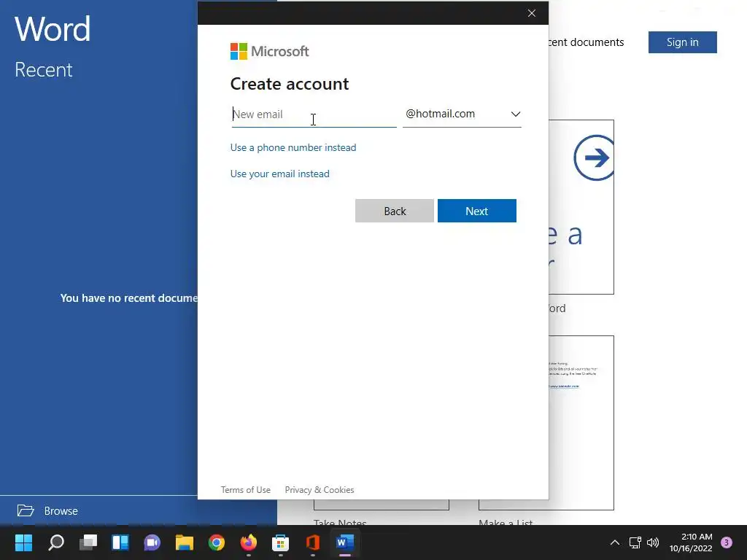Click the Browse folder icon in Word
Viewport: 747px width, 560px height.
tap(26, 510)
